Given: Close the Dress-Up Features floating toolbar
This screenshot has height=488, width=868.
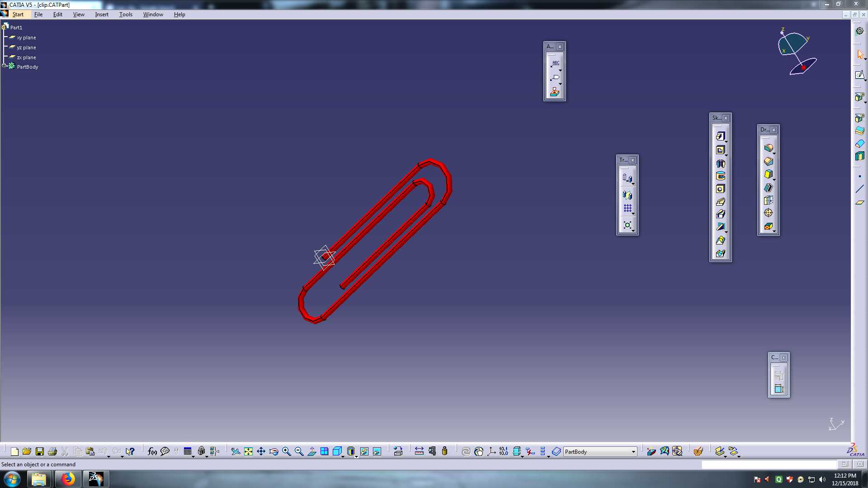Looking at the screenshot, I should click(x=774, y=130).
